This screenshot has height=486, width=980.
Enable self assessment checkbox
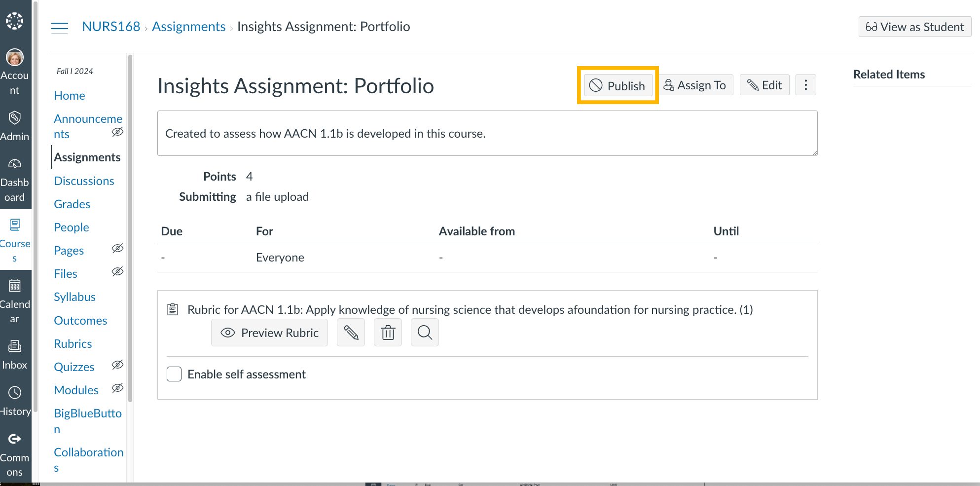click(x=174, y=374)
